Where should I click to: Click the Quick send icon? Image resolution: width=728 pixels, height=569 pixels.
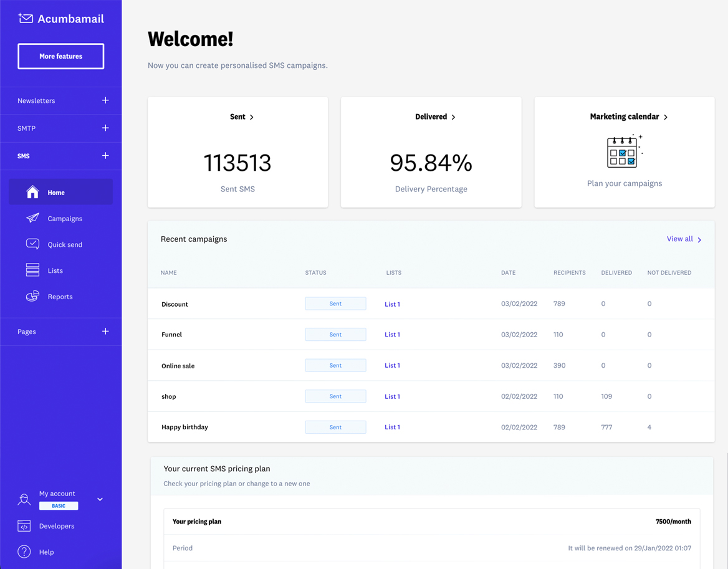pyautogui.click(x=33, y=244)
